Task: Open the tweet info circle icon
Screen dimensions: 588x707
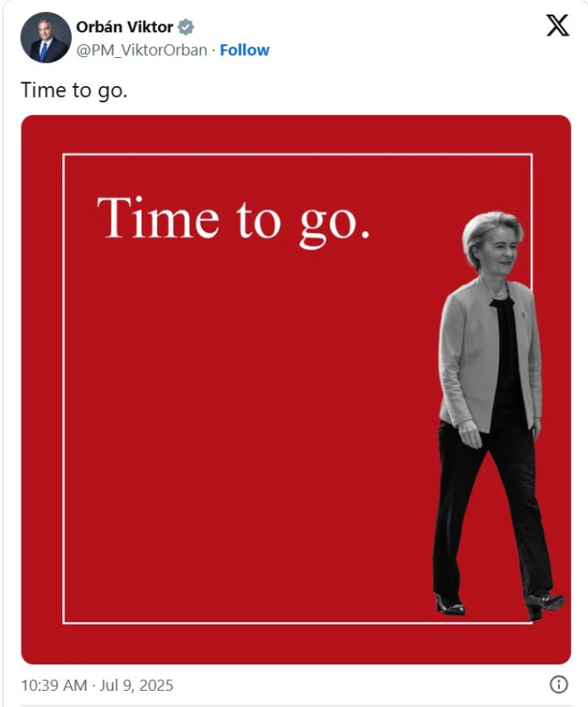Action: tap(559, 684)
